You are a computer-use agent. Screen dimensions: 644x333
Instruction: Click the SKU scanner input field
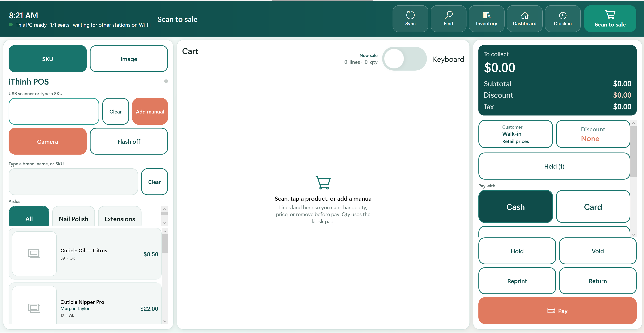(54, 111)
